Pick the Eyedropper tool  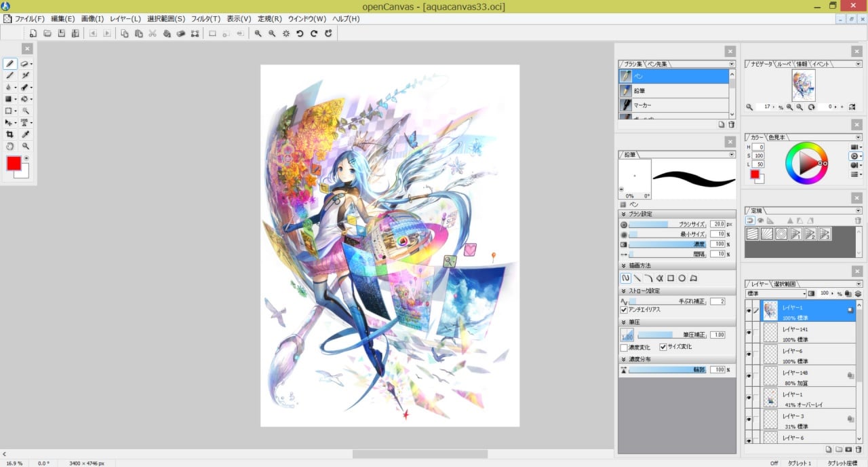[26, 134]
